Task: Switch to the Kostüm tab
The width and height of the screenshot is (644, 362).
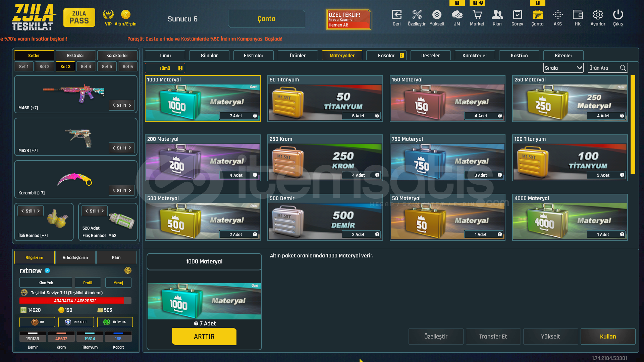Action: coord(519,55)
